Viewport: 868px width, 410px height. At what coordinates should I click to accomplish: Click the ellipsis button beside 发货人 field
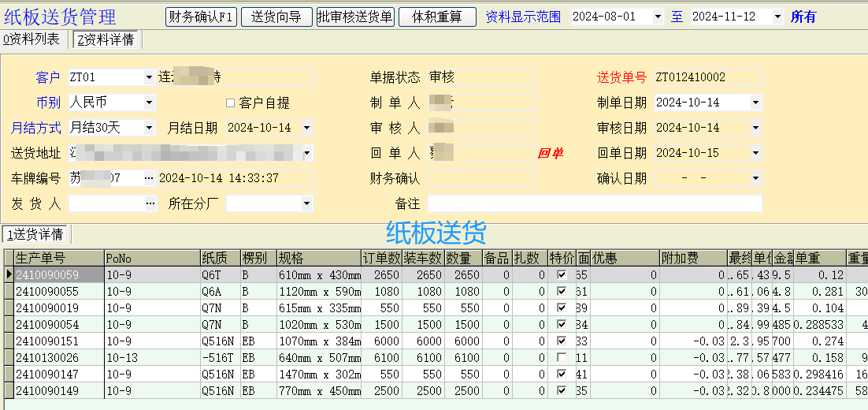[150, 203]
